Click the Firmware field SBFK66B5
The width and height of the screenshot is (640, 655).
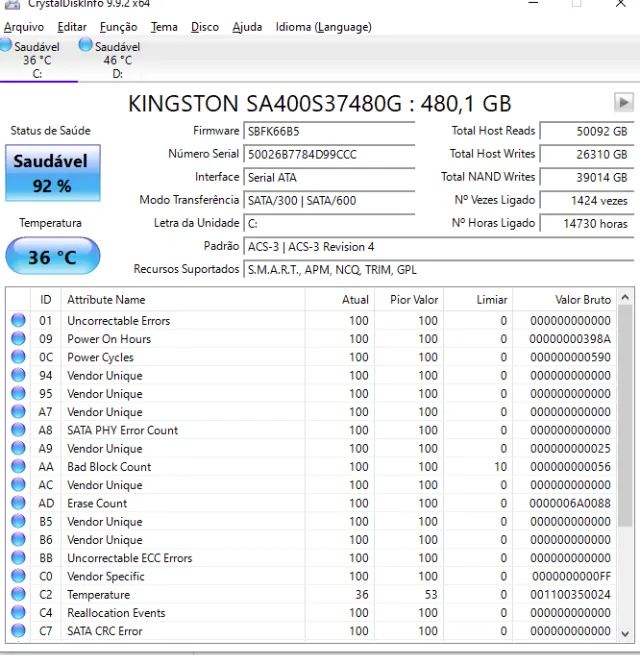329,131
